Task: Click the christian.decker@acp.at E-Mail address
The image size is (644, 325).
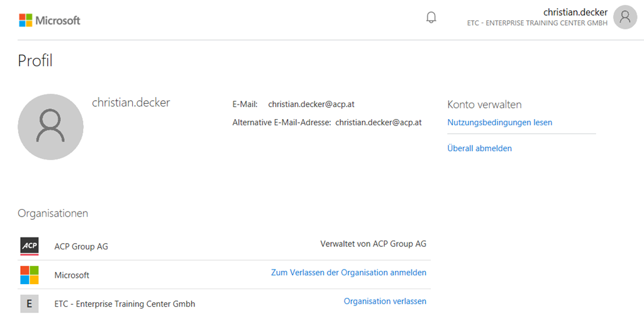Action: point(311,104)
